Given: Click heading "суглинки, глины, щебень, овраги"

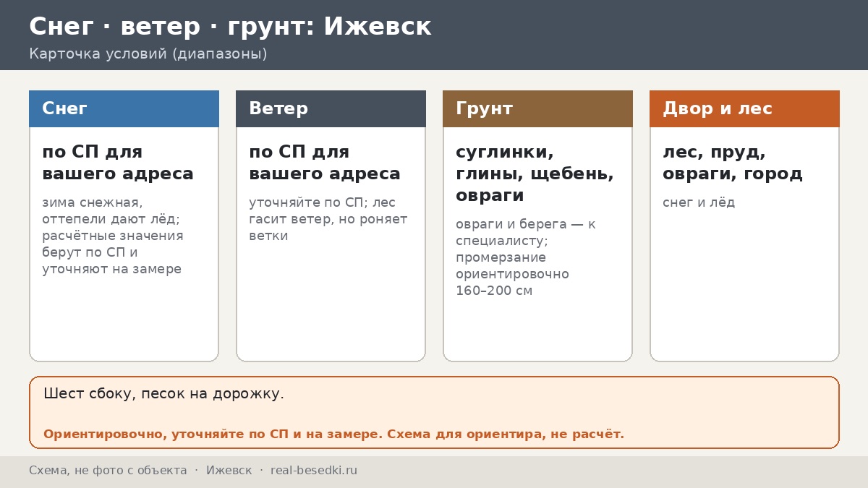Looking at the screenshot, I should [x=535, y=174].
